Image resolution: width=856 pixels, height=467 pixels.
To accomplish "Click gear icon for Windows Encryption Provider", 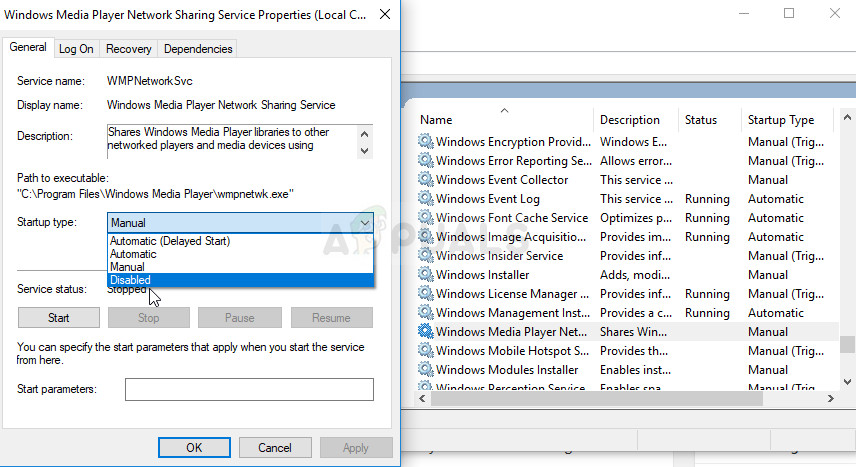I will (426, 142).
